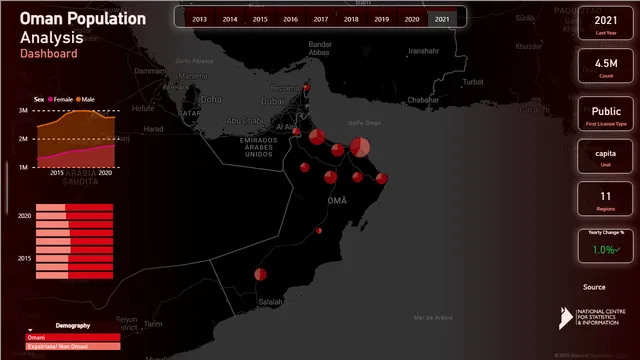
Task: Open the National Centre for Statistics logo
Action: pos(592,318)
